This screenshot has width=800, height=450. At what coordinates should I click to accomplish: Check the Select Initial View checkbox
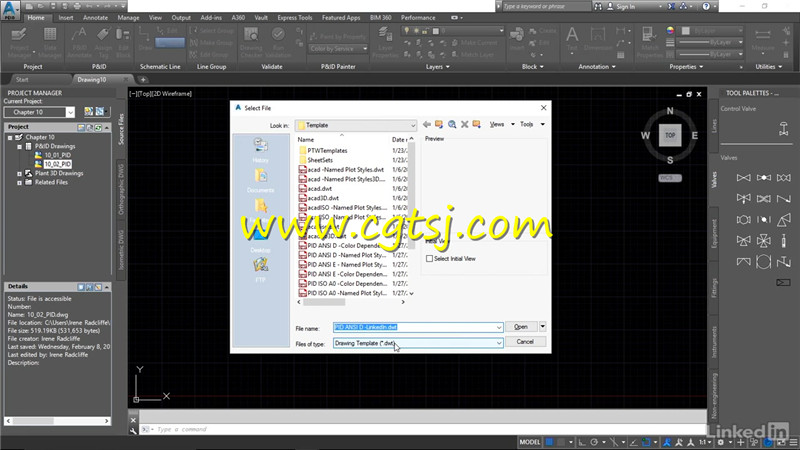click(430, 259)
